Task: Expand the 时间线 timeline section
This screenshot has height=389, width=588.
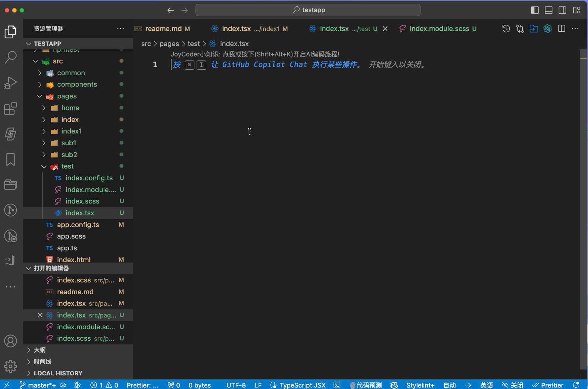Action: (x=78, y=362)
